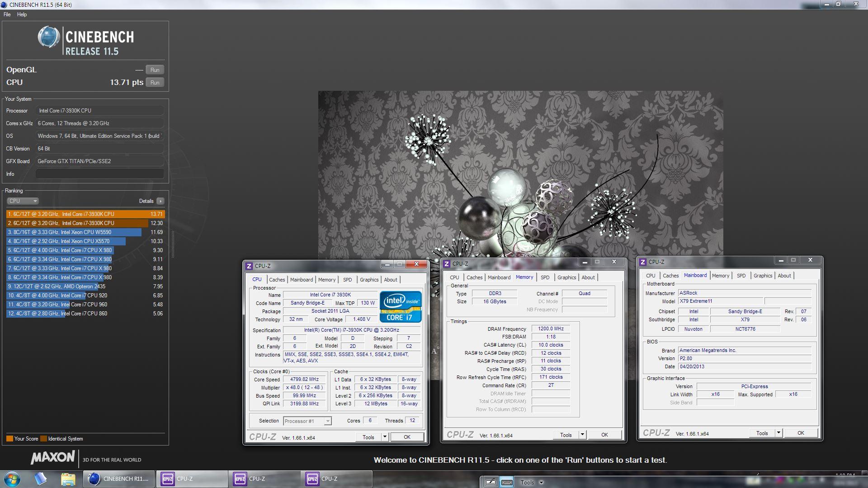Open the Windows Start menu
This screenshot has width=868, height=488.
pos(12,479)
